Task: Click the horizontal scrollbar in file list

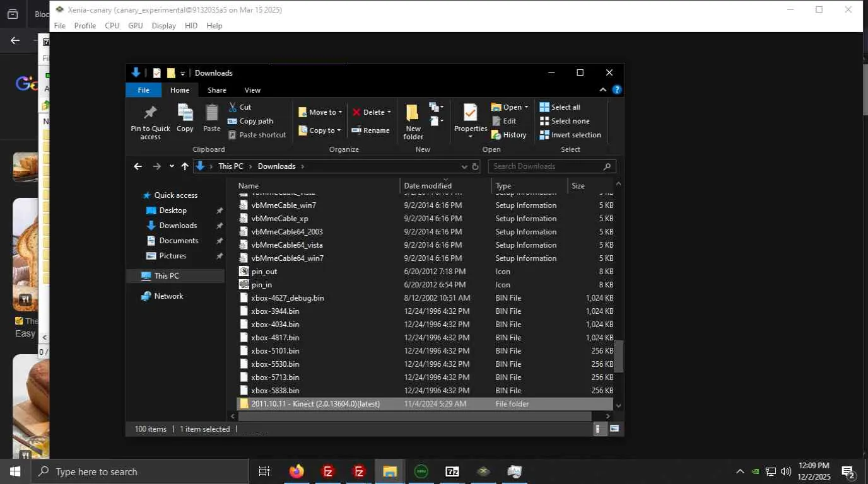Action: click(x=414, y=416)
